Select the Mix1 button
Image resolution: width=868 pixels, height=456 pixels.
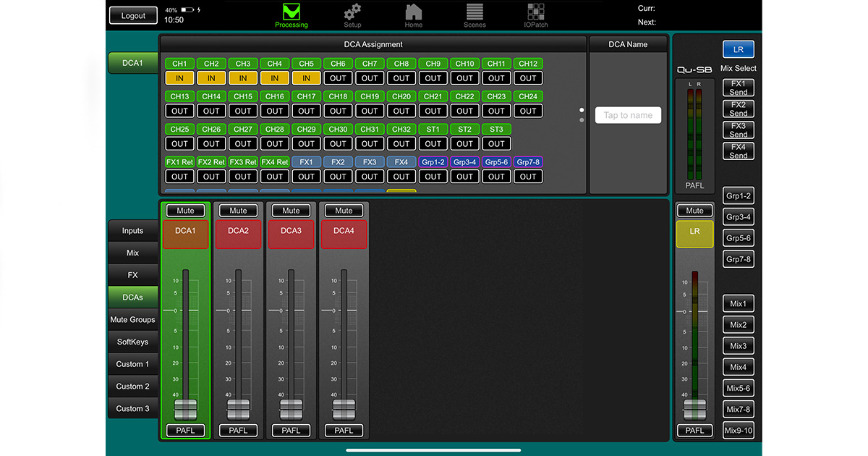tap(739, 303)
